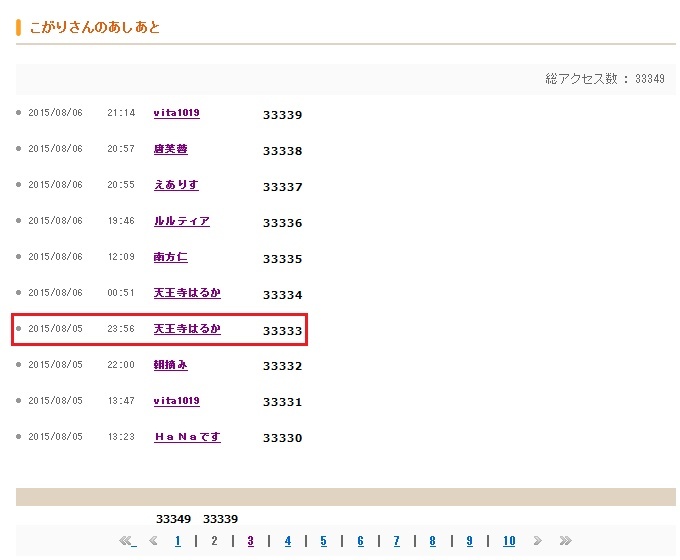This screenshot has width=680, height=560.
Task: Open vita1019 profile from the 13:47 visit
Action: tap(176, 401)
